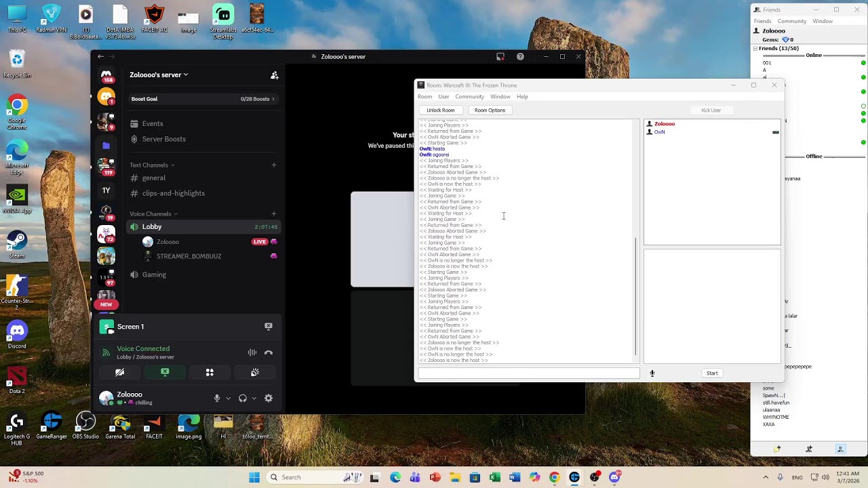Collapse the Voice Channels category
The width and height of the screenshot is (868, 488).
click(154, 214)
